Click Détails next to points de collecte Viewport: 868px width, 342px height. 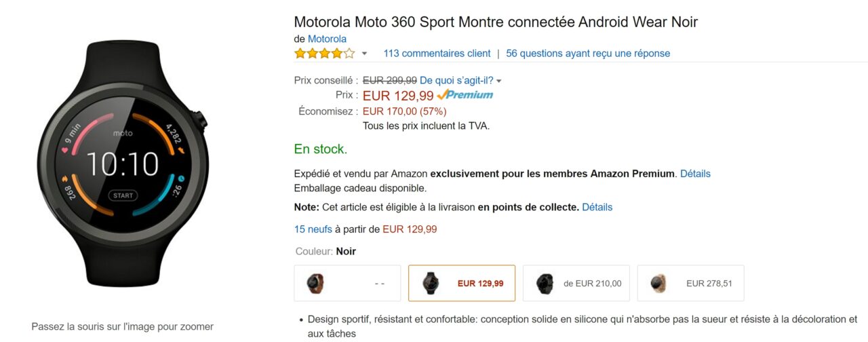[597, 207]
